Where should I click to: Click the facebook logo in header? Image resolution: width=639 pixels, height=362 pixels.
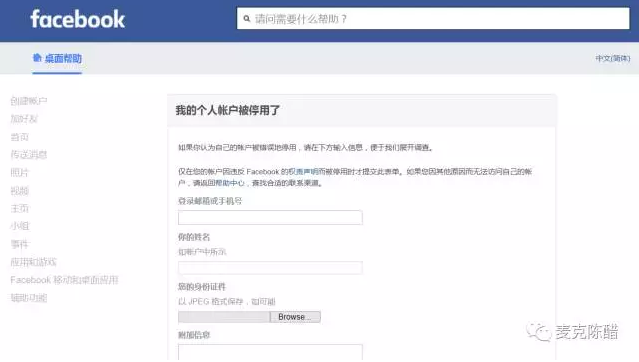coord(77,19)
